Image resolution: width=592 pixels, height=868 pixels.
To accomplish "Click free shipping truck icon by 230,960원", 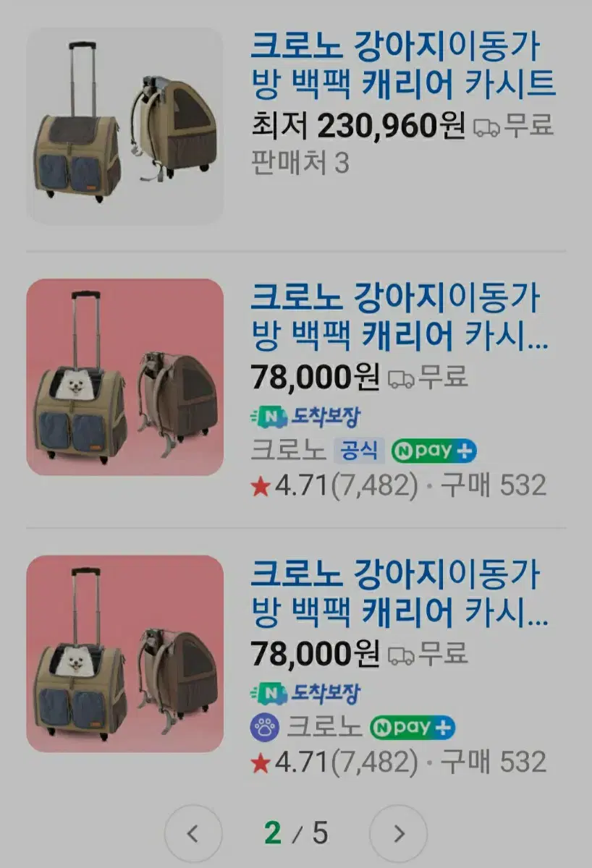I will click(486, 128).
